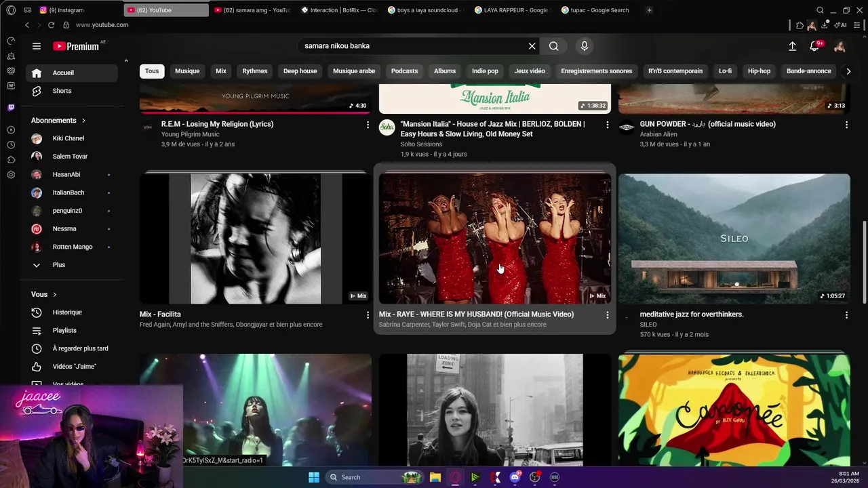Open the Easy Setup menu icon in toolbar
The image size is (868, 488).
coord(857,25)
